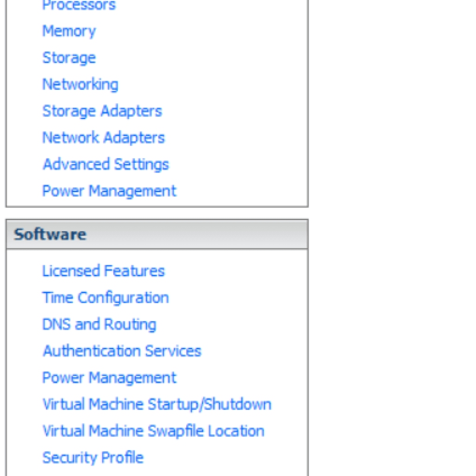Open Power Management in the Hardware section
476x476 pixels.
(x=109, y=191)
